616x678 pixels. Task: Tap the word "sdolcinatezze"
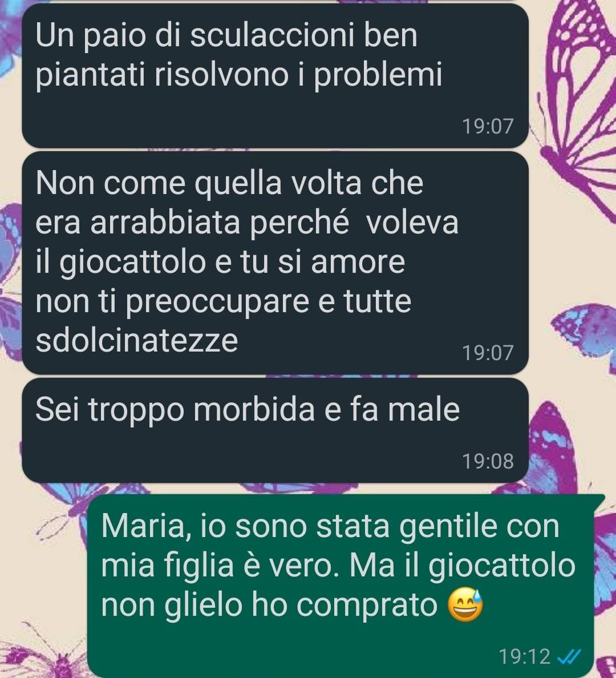click(136, 340)
